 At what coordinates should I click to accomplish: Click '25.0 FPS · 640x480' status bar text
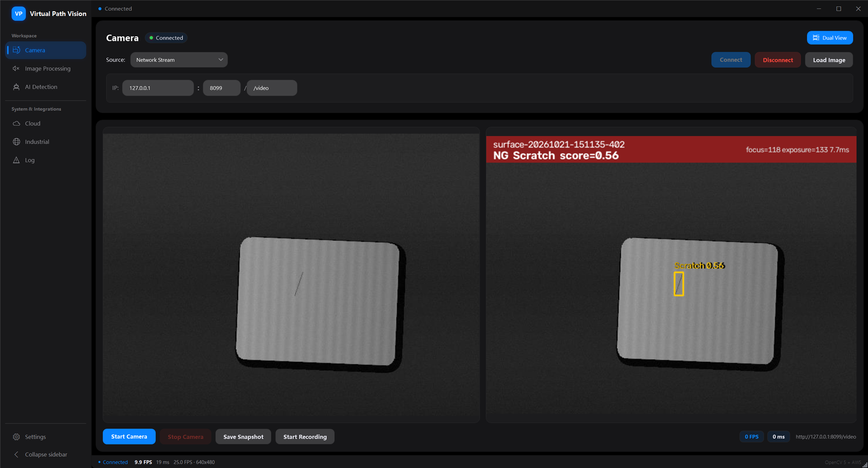(194, 462)
